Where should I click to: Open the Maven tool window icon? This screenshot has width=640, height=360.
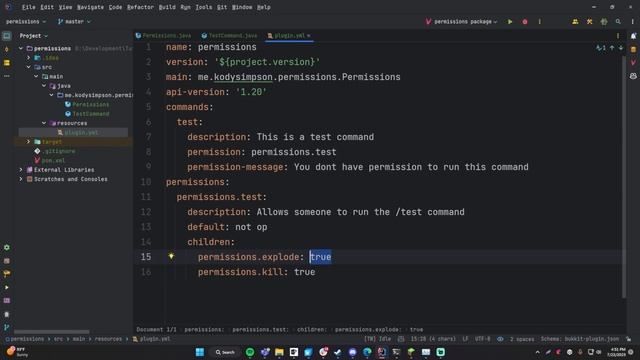pos(633,63)
